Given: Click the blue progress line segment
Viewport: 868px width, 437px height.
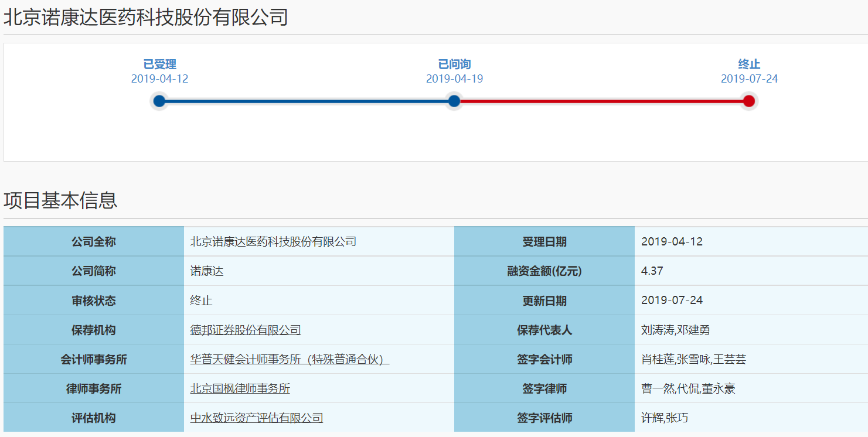Looking at the screenshot, I should point(307,101).
